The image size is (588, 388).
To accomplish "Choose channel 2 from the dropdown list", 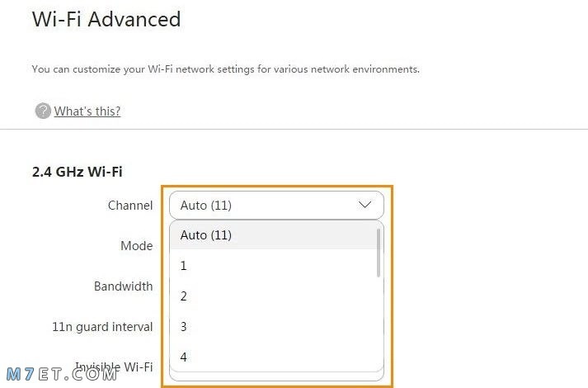I will pos(274,296).
